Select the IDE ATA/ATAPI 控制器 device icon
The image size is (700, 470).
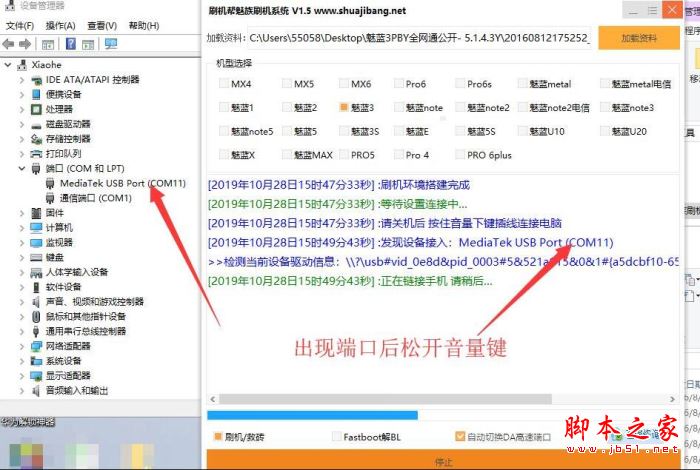[37, 80]
